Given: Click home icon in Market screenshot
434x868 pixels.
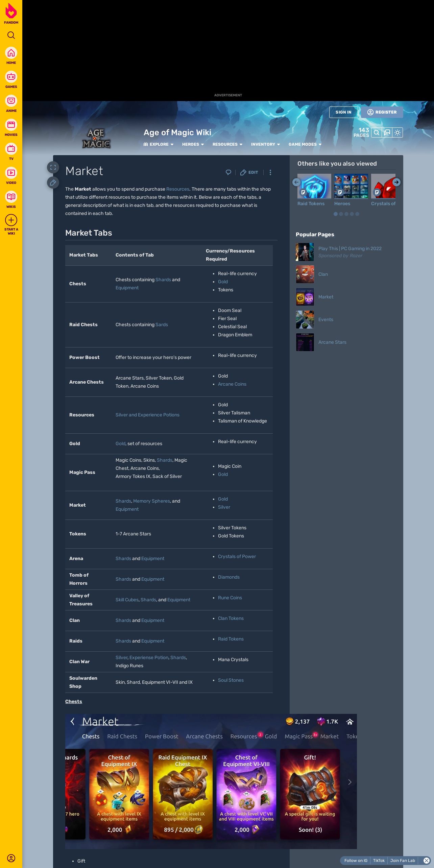Looking at the screenshot, I should pos(350,722).
